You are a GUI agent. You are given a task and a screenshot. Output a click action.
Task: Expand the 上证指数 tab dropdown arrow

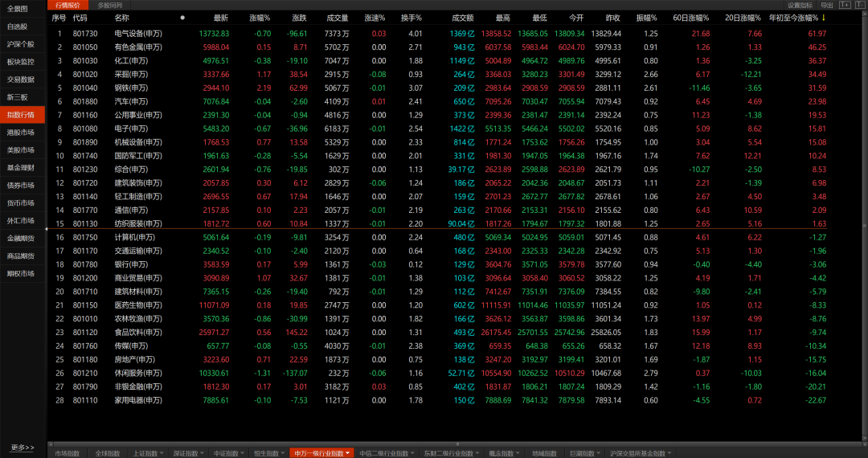pyautogui.click(x=161, y=453)
